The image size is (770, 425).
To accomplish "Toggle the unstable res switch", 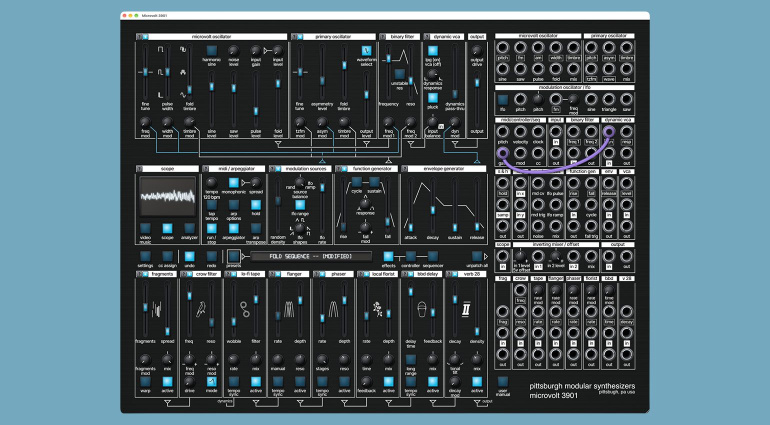I will coord(400,74).
